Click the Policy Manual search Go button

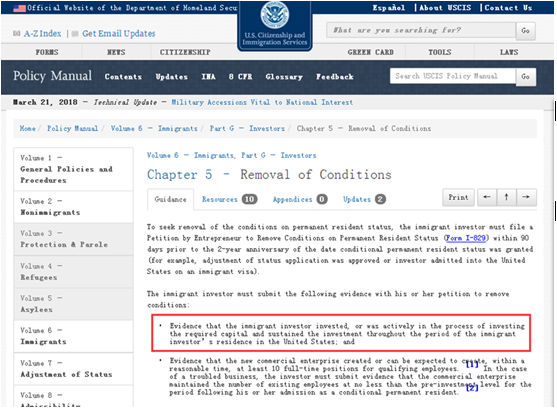coord(526,76)
